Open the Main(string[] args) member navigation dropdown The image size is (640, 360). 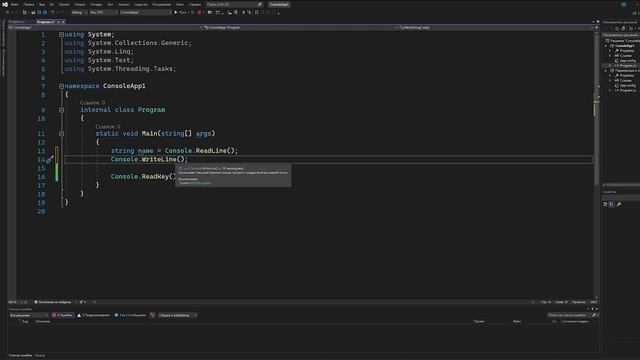[496, 27]
